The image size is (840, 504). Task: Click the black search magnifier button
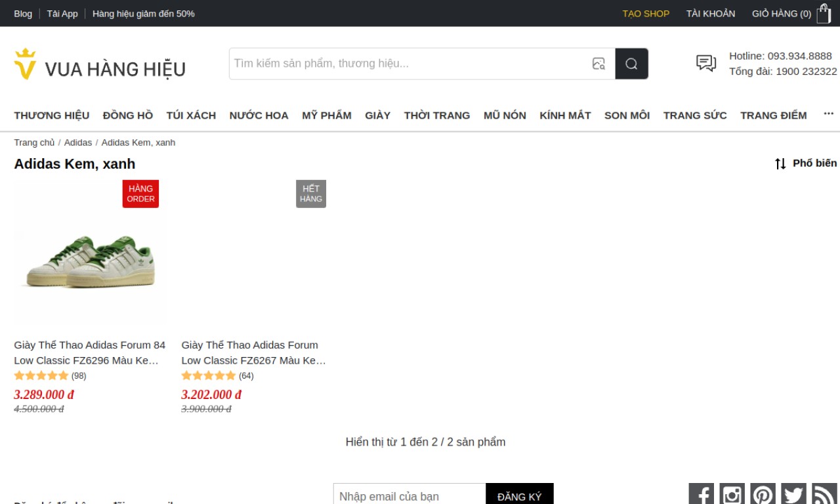632,64
